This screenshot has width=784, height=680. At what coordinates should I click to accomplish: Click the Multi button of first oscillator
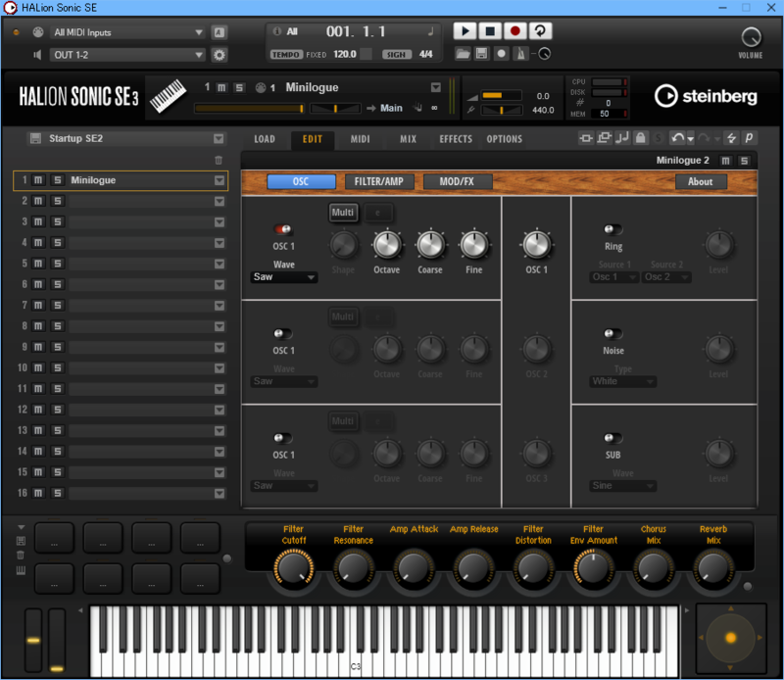pyautogui.click(x=342, y=213)
